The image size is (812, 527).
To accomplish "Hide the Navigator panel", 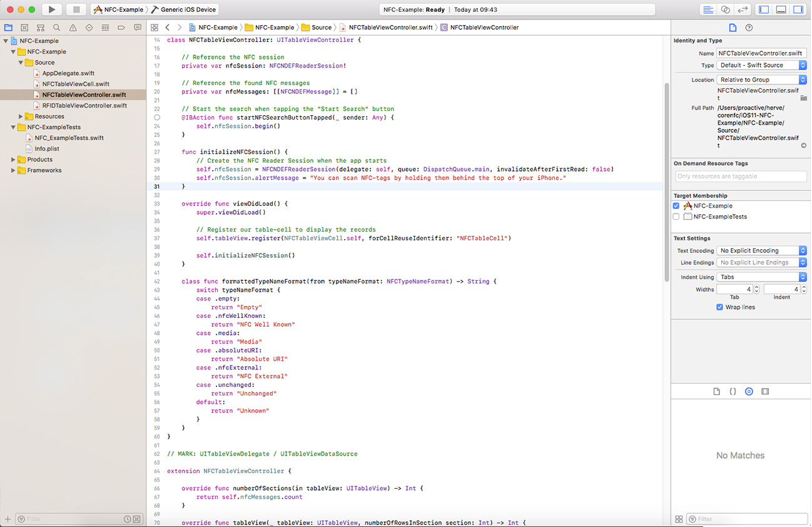I will point(763,9).
